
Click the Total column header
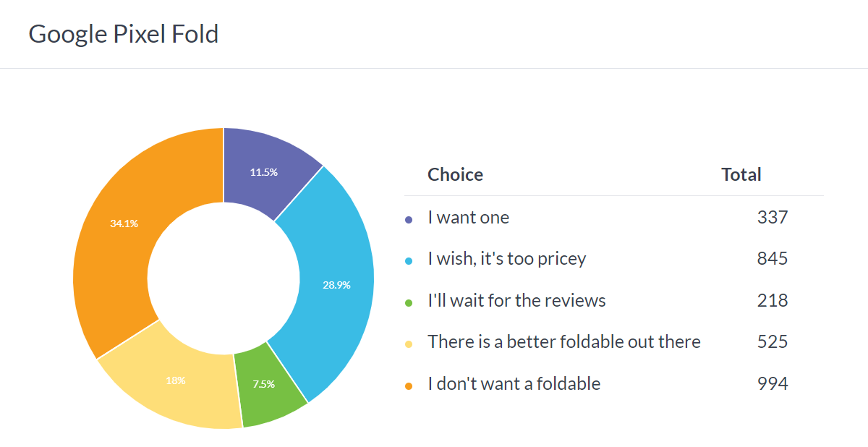(741, 174)
